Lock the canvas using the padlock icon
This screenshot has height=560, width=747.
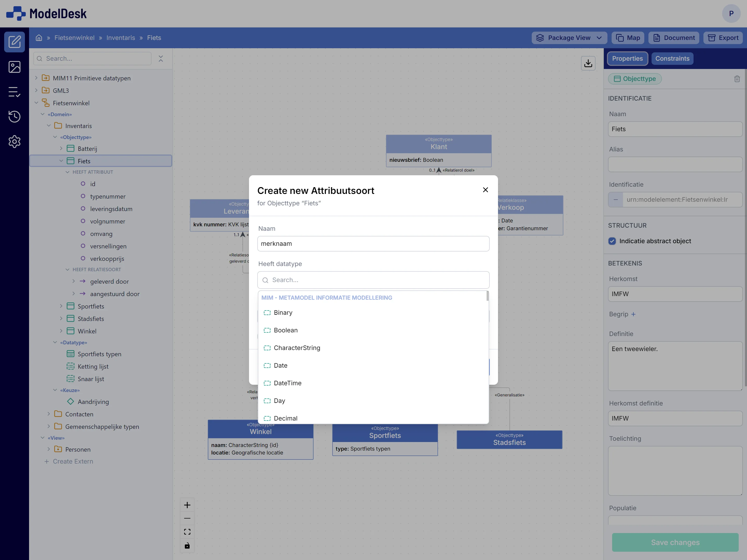(x=188, y=545)
